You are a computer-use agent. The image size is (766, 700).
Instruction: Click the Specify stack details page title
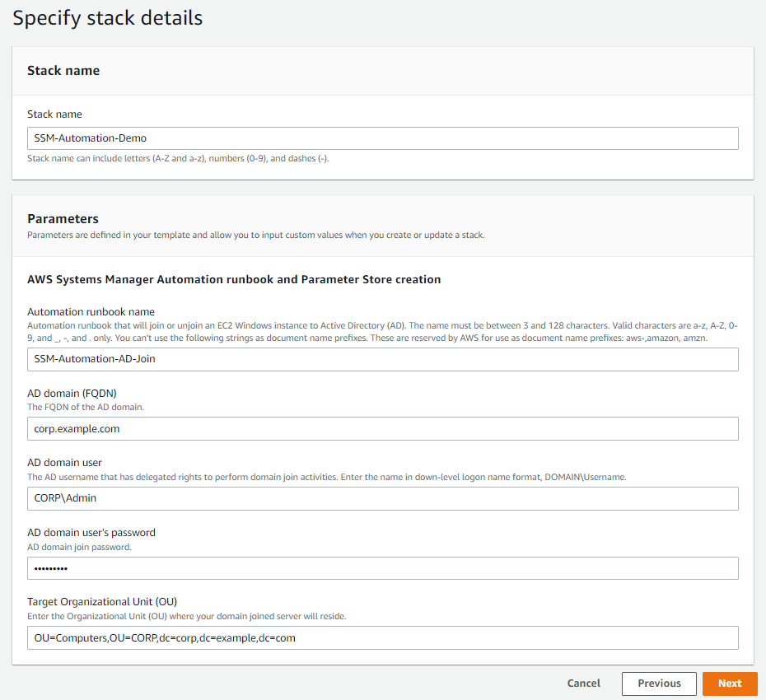point(107,18)
